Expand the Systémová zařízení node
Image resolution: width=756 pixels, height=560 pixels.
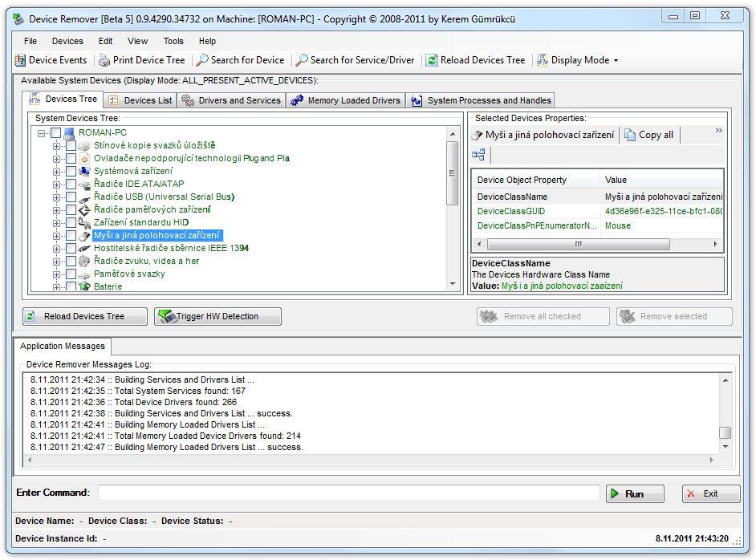coord(57,172)
